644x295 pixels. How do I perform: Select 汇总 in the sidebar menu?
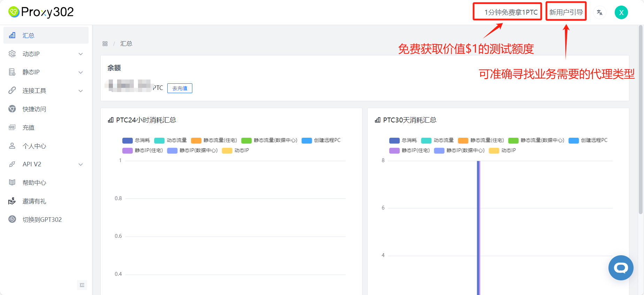(x=46, y=35)
